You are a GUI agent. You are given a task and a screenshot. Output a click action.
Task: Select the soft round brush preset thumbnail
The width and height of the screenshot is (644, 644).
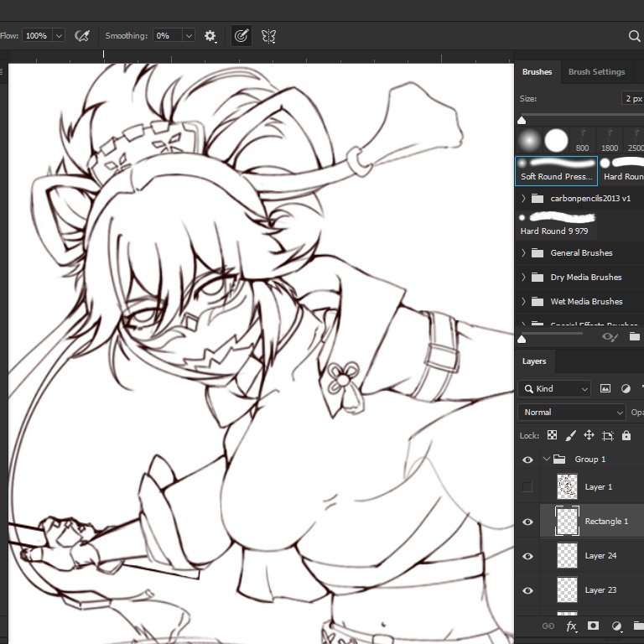click(x=529, y=140)
